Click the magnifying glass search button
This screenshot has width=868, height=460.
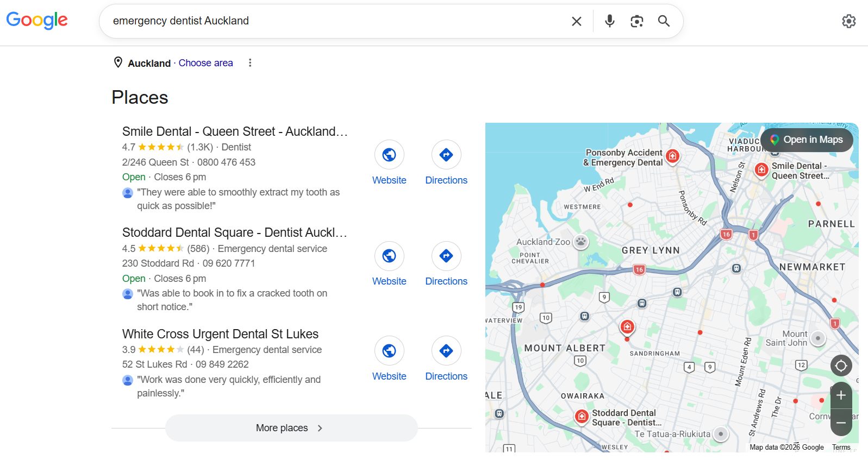(x=664, y=21)
